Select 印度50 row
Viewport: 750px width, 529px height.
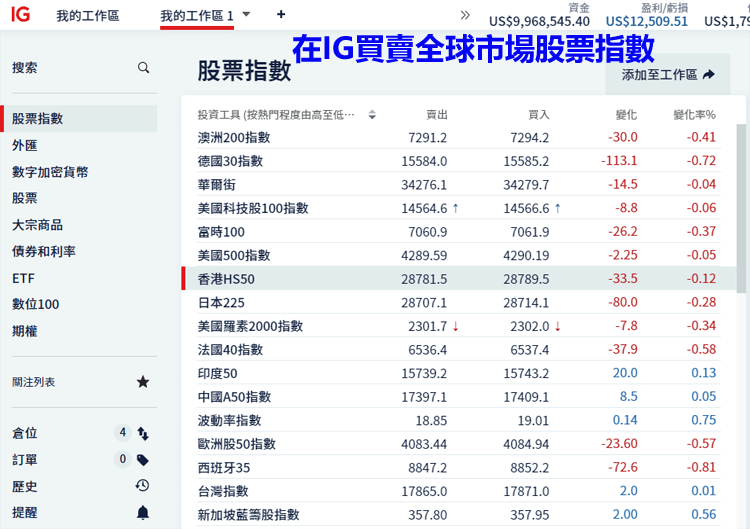pyautogui.click(x=459, y=373)
